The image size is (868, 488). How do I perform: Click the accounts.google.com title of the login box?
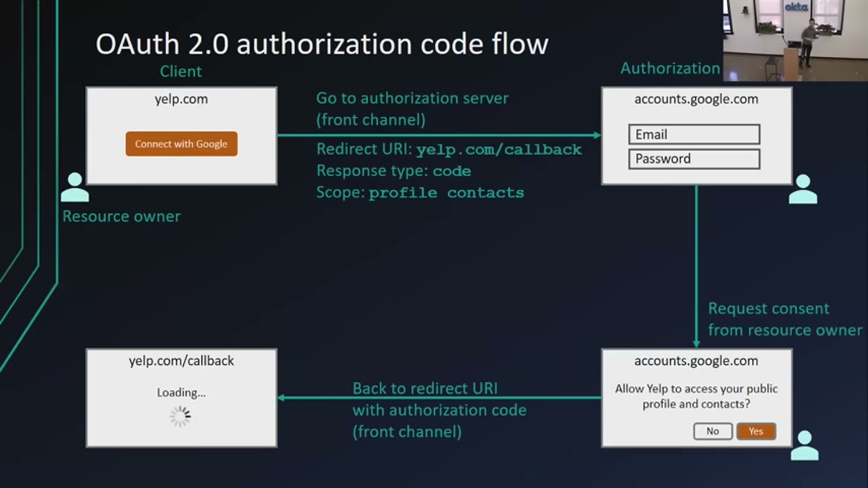tap(697, 99)
